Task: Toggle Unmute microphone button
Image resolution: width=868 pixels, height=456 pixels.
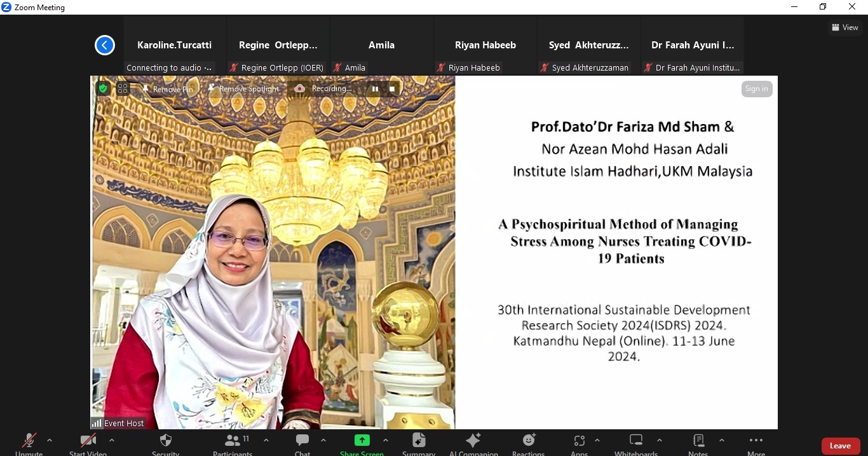Action: pos(29,443)
